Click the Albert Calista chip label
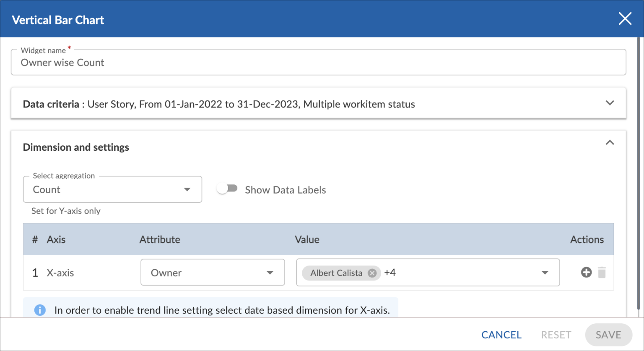The image size is (644, 351). pyautogui.click(x=336, y=273)
